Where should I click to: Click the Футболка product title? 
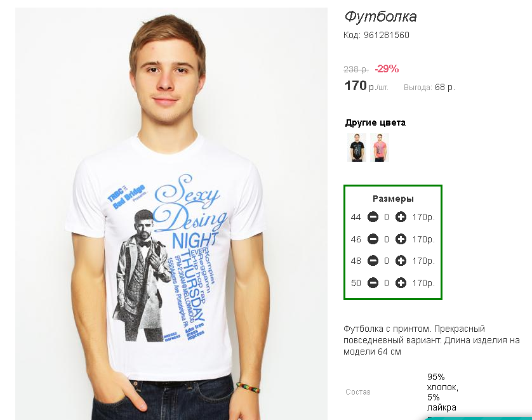point(380,16)
